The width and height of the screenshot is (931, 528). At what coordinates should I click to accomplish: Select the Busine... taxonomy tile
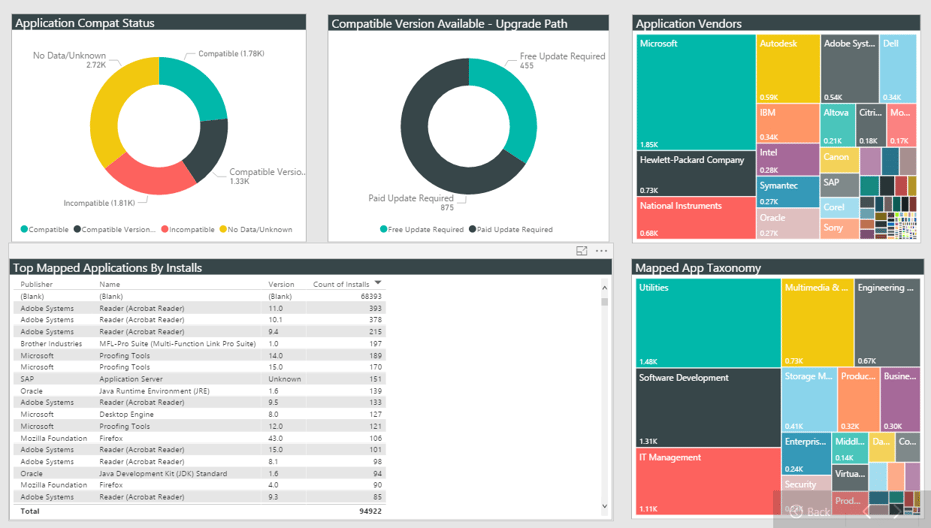(900, 400)
